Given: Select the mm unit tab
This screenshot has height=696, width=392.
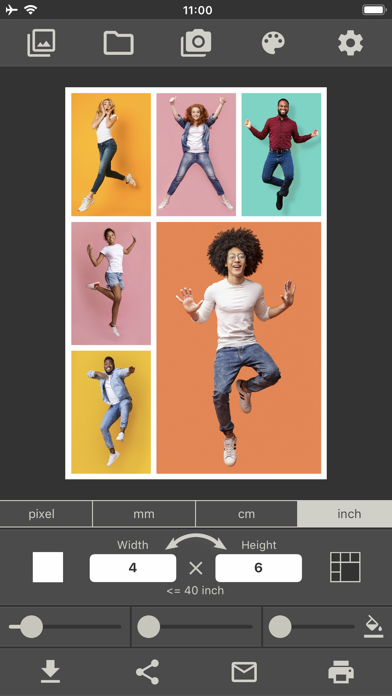Looking at the screenshot, I should [144, 514].
